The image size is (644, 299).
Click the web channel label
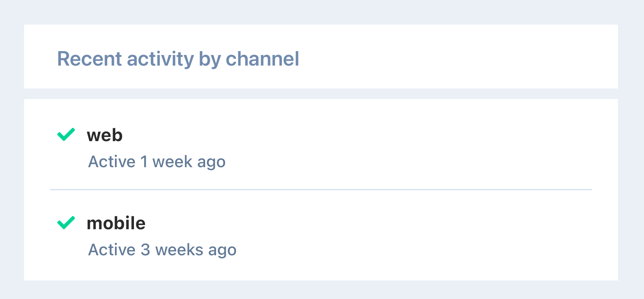coord(105,135)
